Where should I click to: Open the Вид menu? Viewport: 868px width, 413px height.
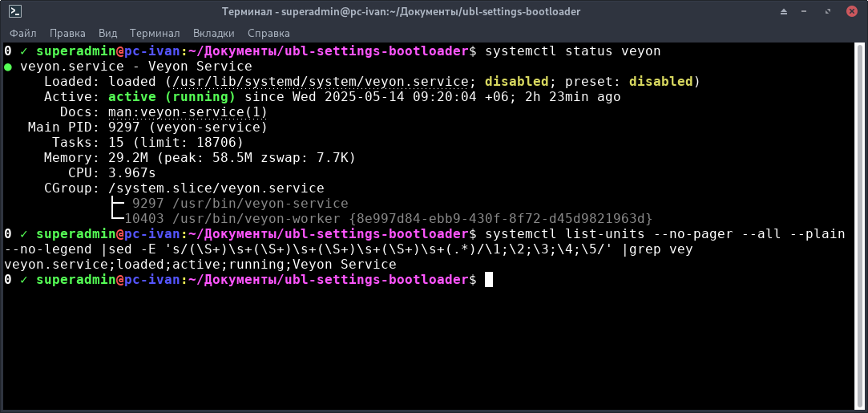pos(108,33)
